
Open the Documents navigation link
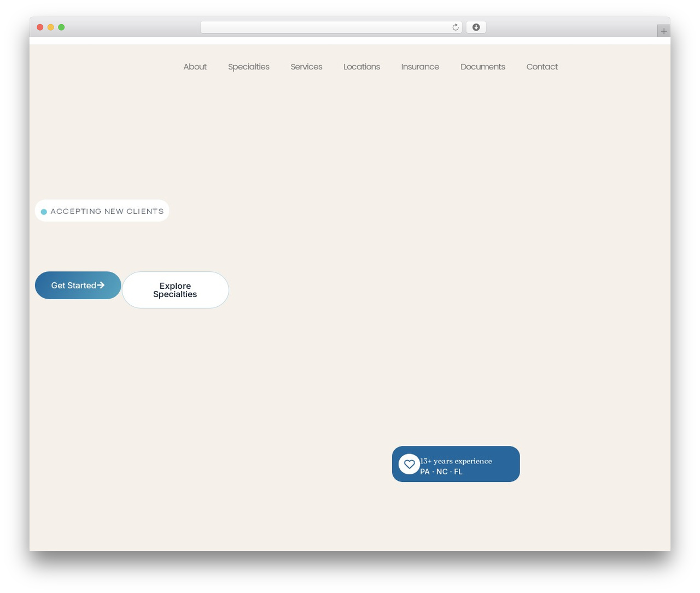coord(483,67)
